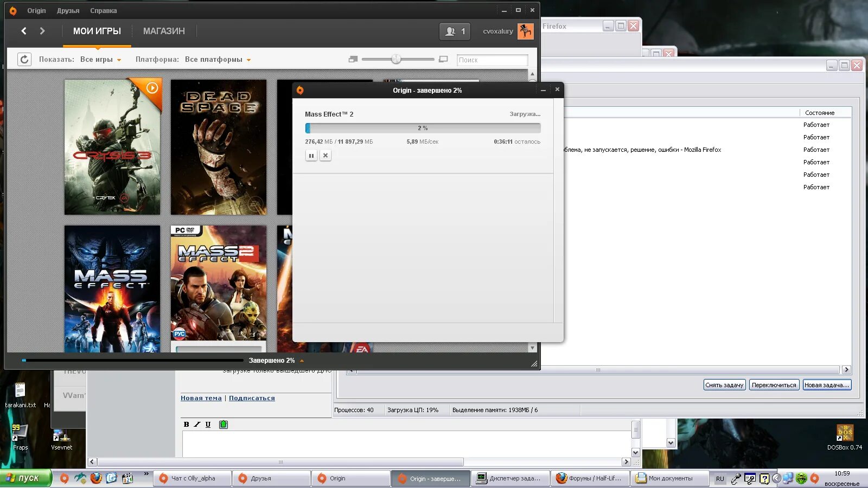868x488 pixels.
Task: Switch to Чат с Olly_alpha taskbar window
Action: (193, 478)
